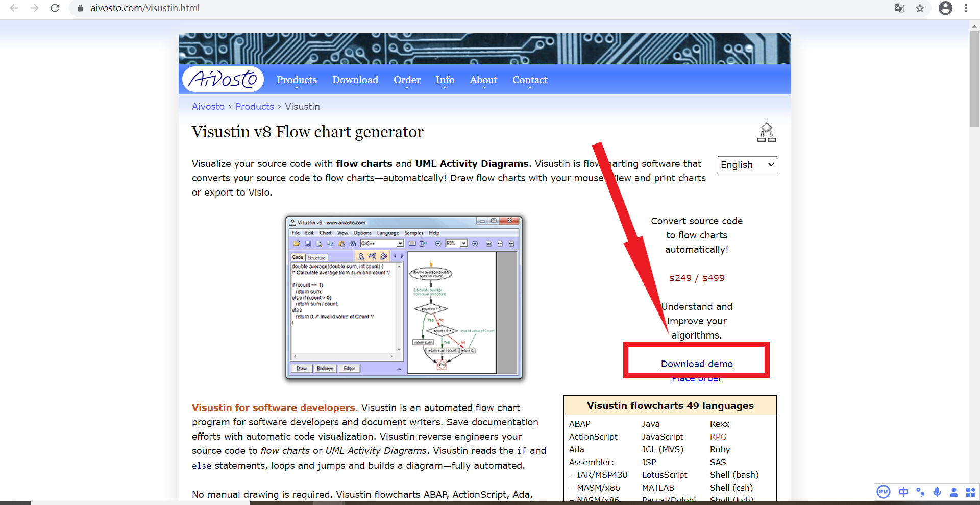980x505 pixels.
Task: Click the Visustin flowchart icon beside the title
Action: 767,132
